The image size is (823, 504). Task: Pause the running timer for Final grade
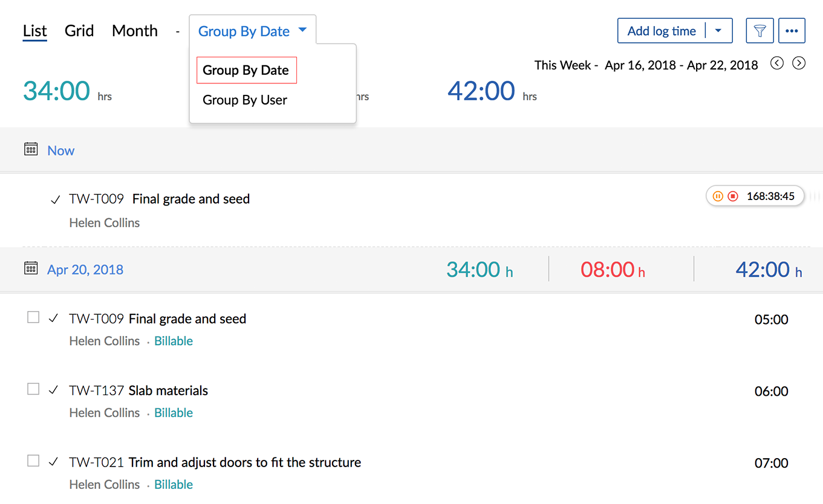pos(718,196)
